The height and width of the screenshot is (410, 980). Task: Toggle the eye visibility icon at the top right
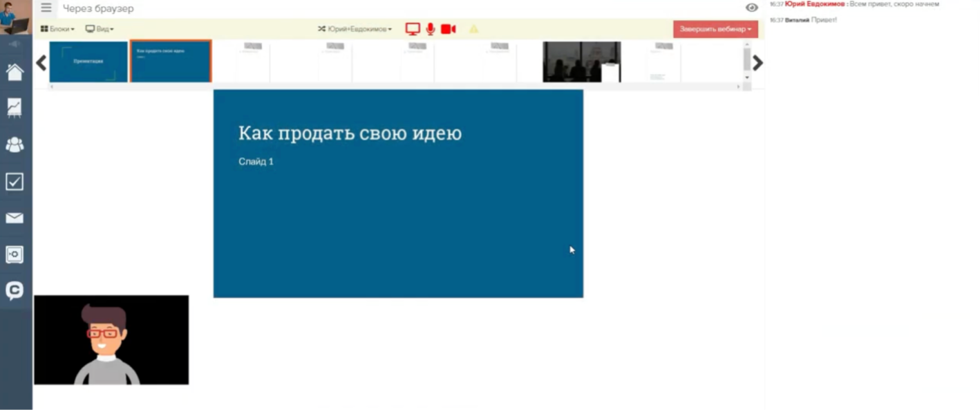click(752, 8)
